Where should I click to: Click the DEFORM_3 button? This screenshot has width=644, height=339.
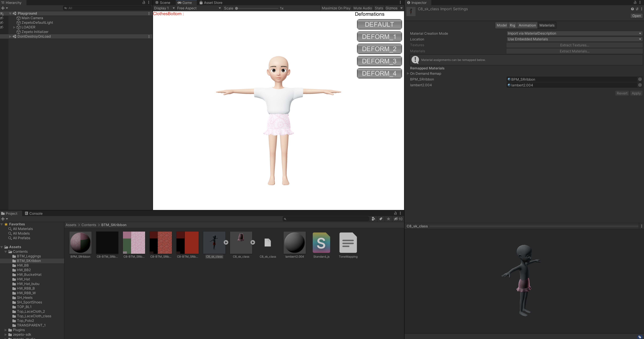[x=379, y=61]
